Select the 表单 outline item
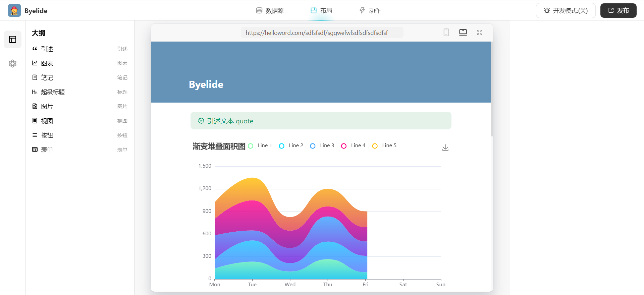644x295 pixels. coord(80,150)
